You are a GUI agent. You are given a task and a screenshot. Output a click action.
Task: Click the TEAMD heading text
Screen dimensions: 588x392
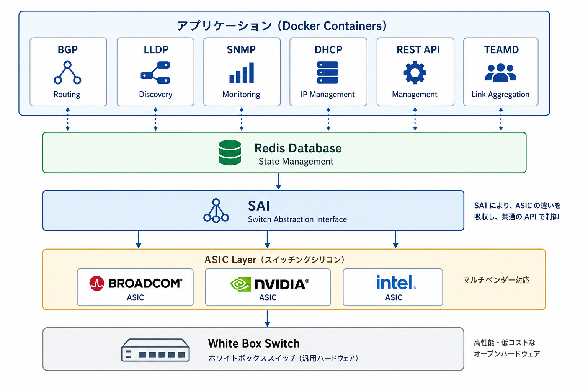point(501,50)
